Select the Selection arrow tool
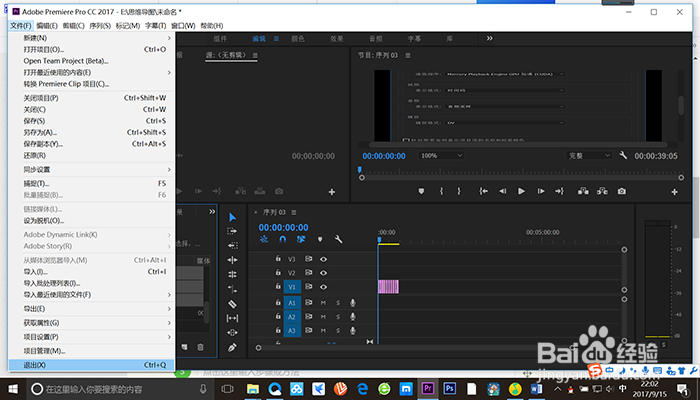The width and height of the screenshot is (700, 400). (233, 217)
